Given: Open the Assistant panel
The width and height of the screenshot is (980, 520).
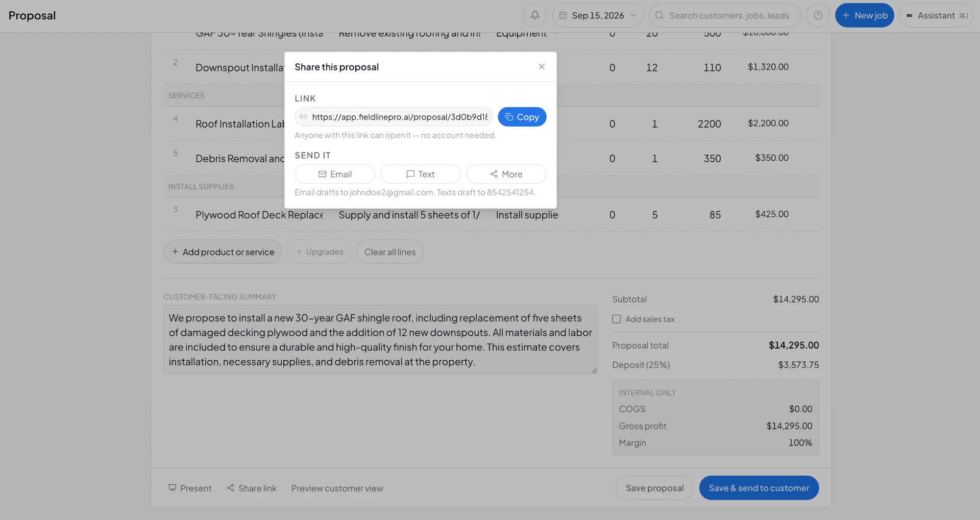Looking at the screenshot, I should click(x=936, y=15).
